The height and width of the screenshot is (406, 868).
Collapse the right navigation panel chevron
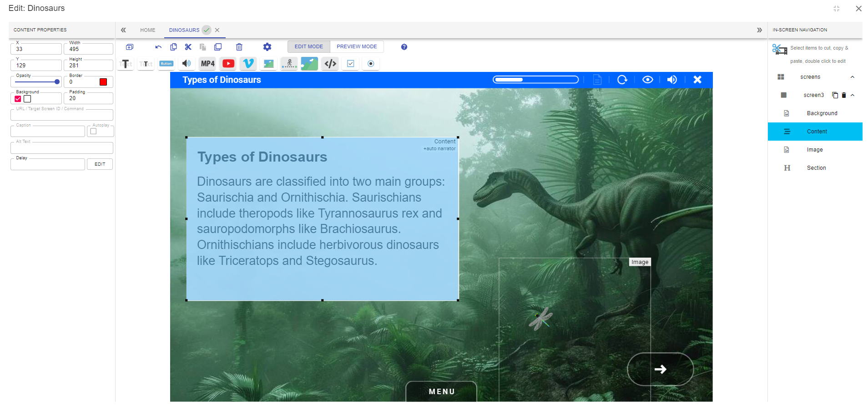click(759, 30)
